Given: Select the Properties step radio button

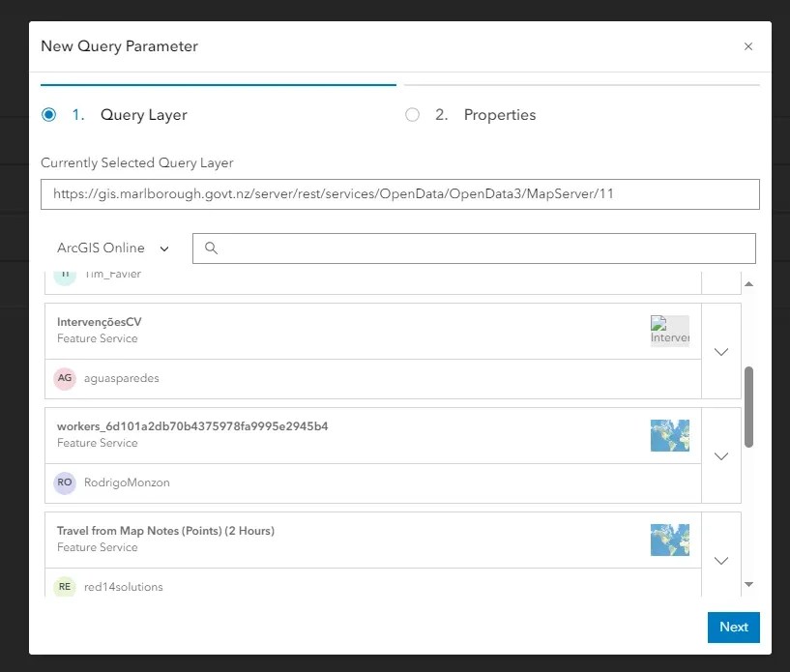Looking at the screenshot, I should (x=412, y=115).
